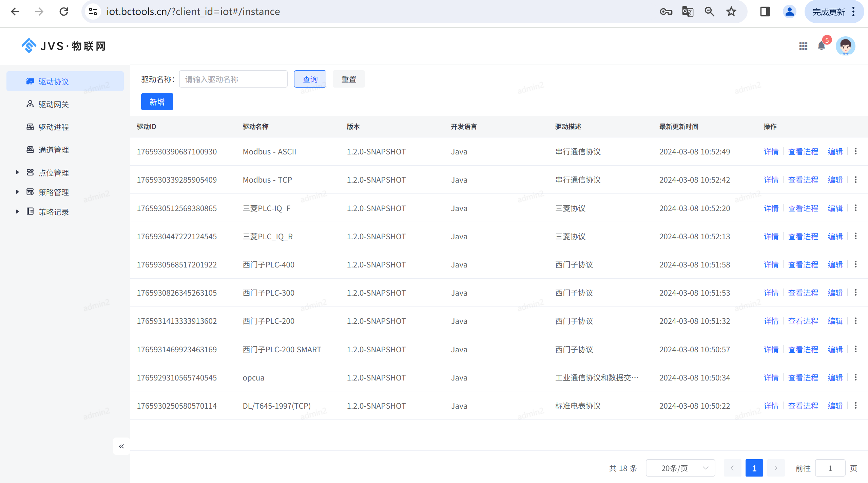Image resolution: width=868 pixels, height=483 pixels.
Task: Click the previous page arrow
Action: point(732,468)
